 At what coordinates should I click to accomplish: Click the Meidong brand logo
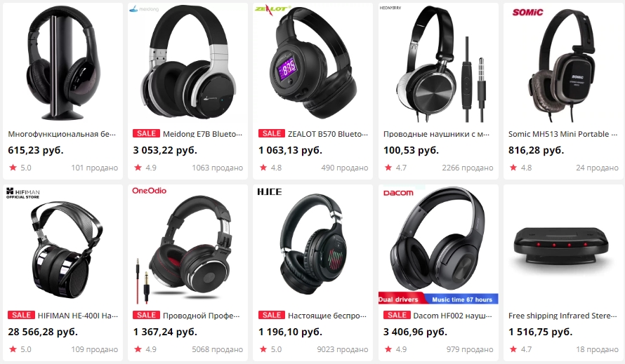tap(144, 8)
